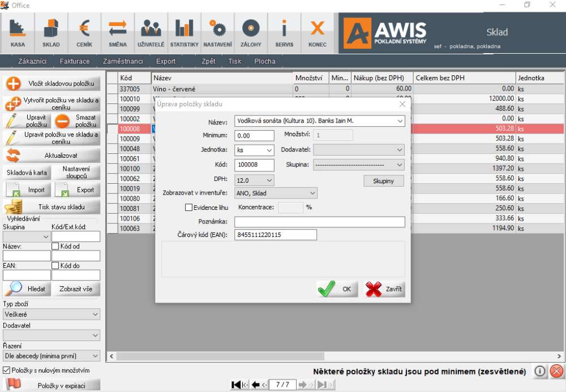Click the info circle icon in status bar
The height and width of the screenshot is (392, 566).
(x=539, y=371)
